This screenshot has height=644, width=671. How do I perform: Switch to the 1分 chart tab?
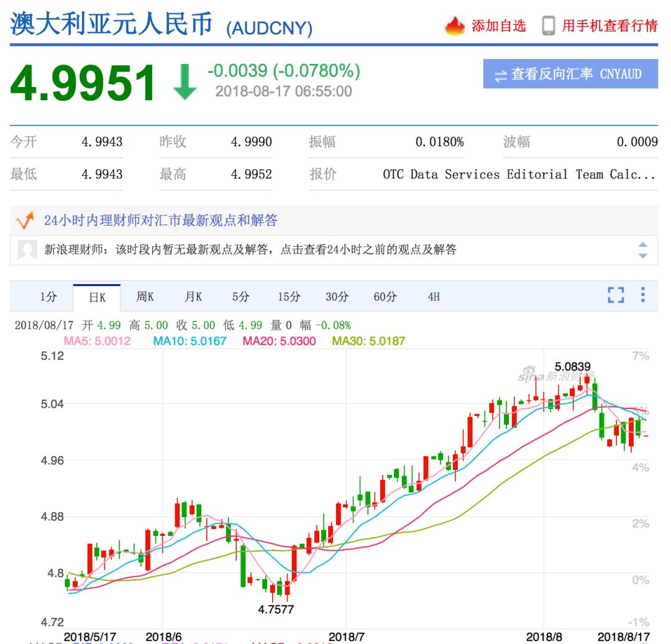tap(48, 297)
